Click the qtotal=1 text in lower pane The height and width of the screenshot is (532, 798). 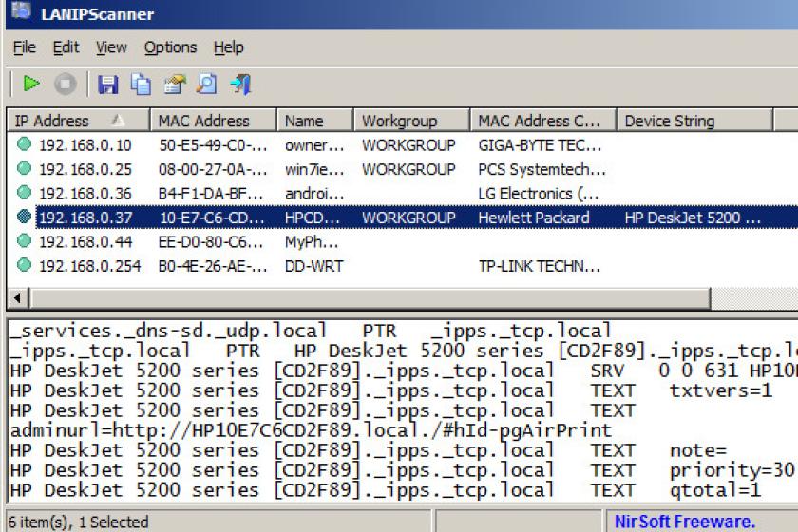click(714, 490)
